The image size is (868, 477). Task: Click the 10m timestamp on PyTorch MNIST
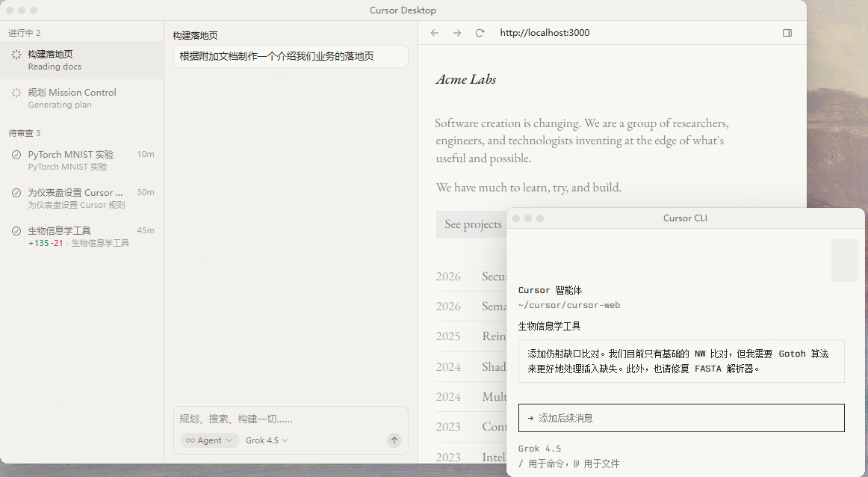(x=146, y=154)
